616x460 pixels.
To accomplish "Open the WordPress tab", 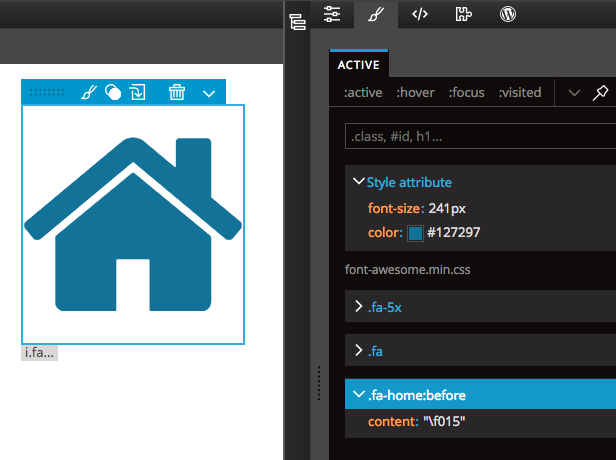I will [x=508, y=15].
